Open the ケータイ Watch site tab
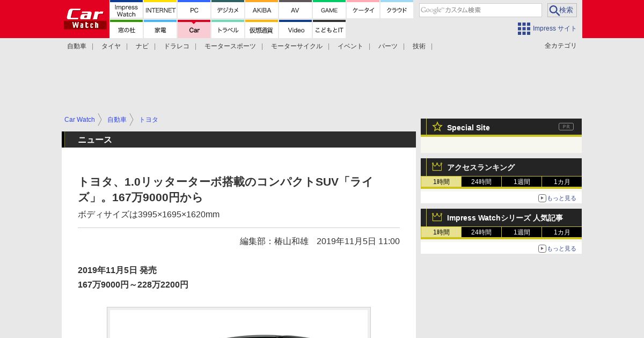644x338 pixels. click(363, 10)
